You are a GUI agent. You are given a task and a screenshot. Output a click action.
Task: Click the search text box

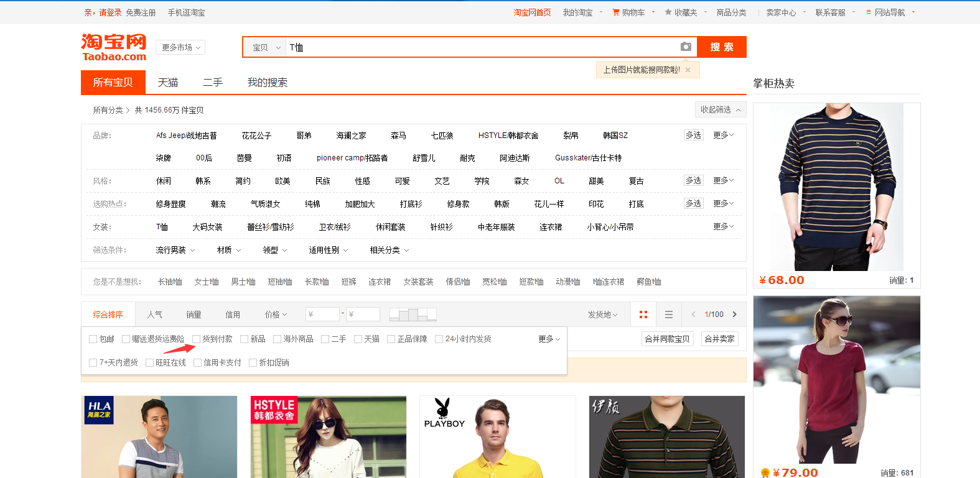[x=482, y=47]
